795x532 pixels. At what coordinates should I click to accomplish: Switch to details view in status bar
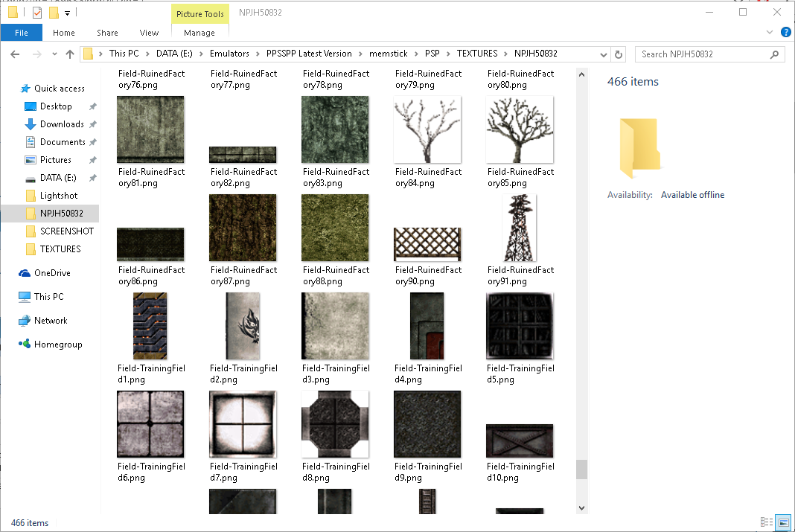(767, 522)
